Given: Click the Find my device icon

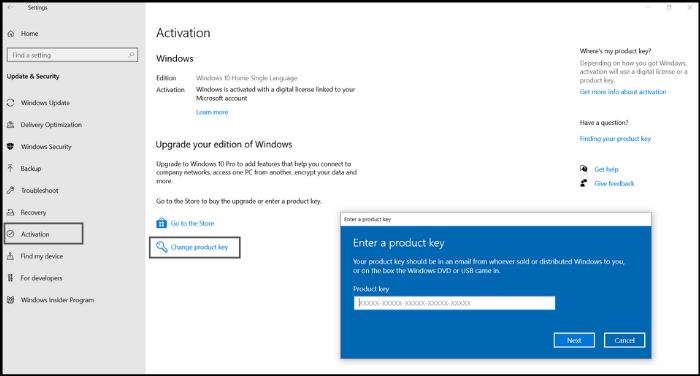Looking at the screenshot, I should [11, 256].
